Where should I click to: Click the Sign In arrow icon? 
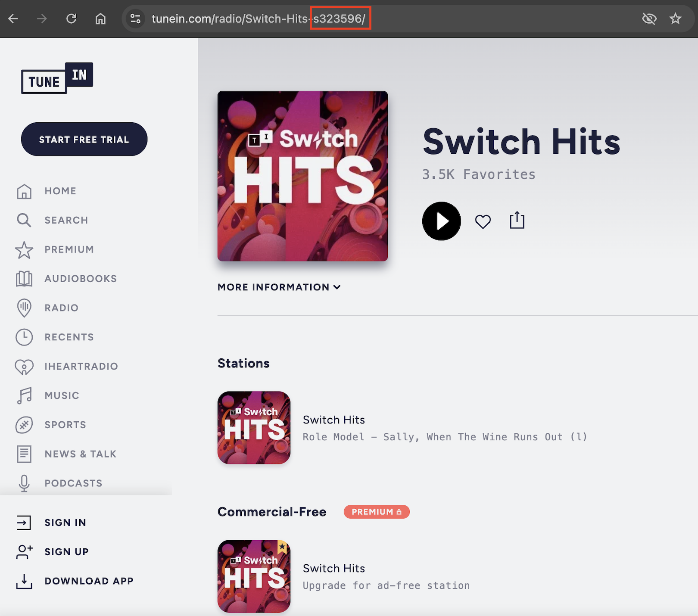24,523
